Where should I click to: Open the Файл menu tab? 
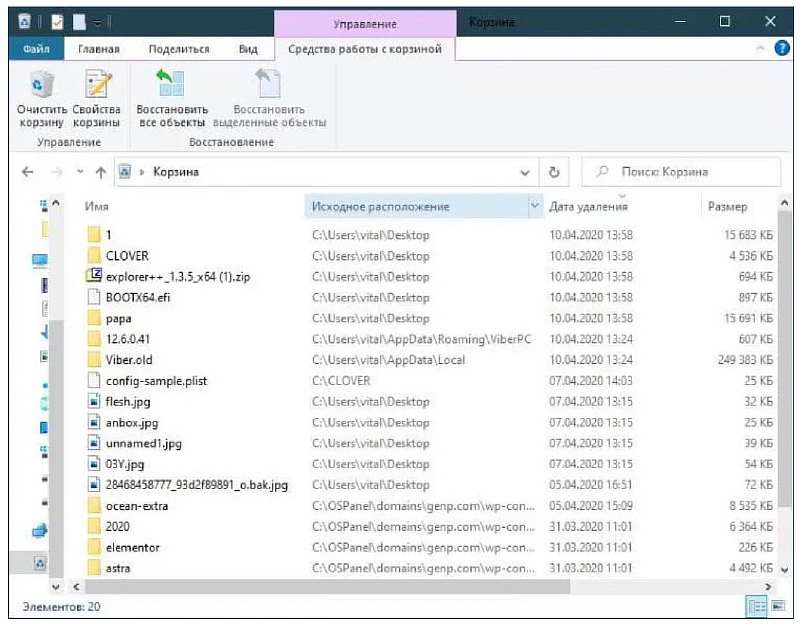click(36, 48)
